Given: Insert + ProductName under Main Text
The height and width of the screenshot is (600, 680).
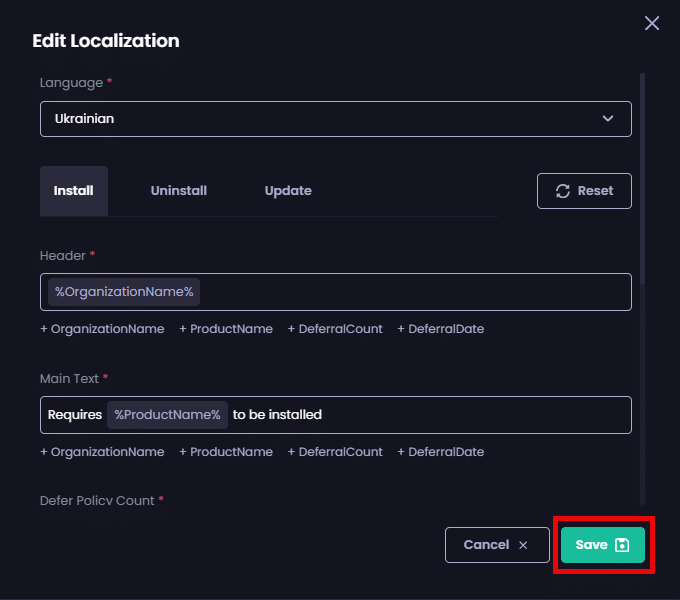Looking at the screenshot, I should 226,452.
